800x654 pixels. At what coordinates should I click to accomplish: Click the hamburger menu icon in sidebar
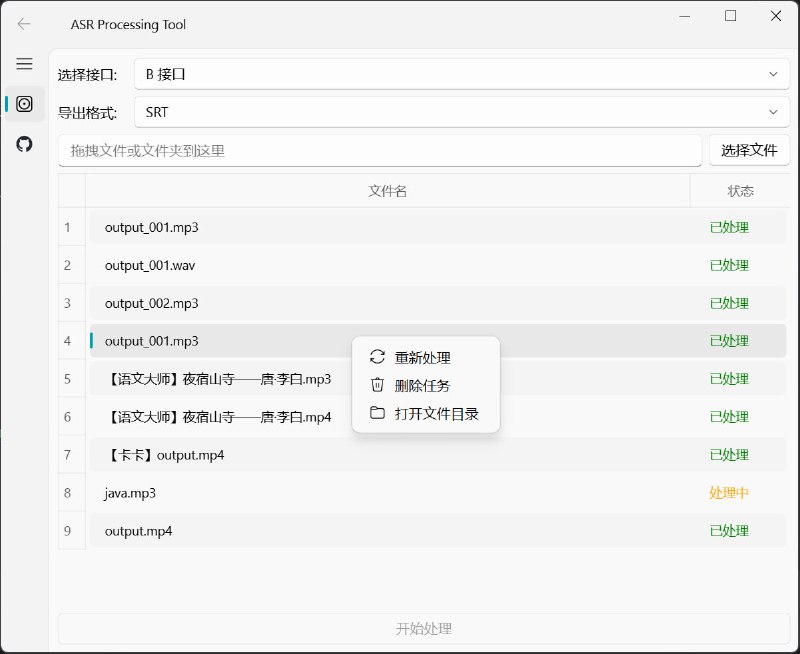click(24, 64)
